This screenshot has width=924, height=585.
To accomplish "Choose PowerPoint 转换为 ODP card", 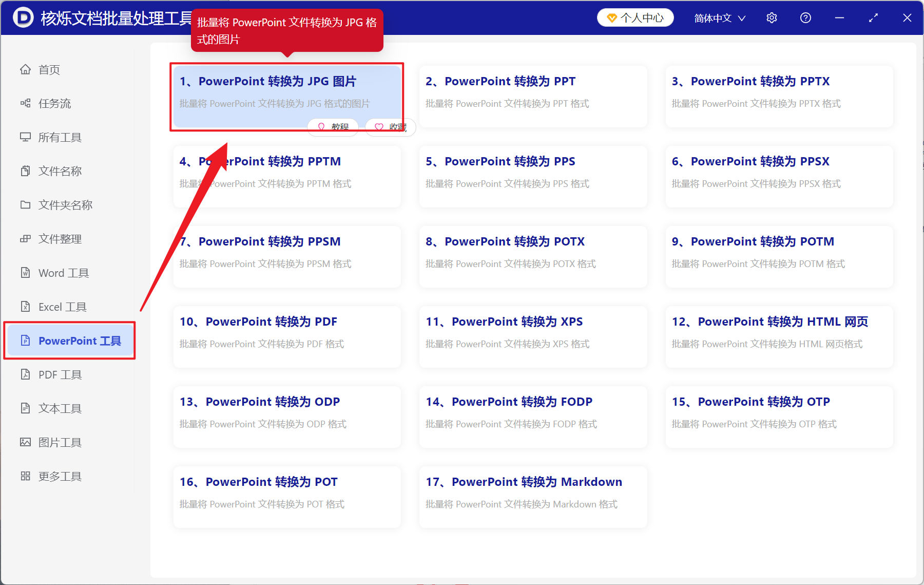I will 287,417.
